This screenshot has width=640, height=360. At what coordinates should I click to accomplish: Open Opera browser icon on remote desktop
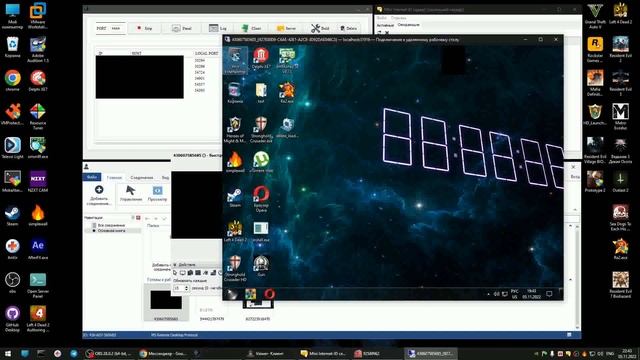coord(261,199)
